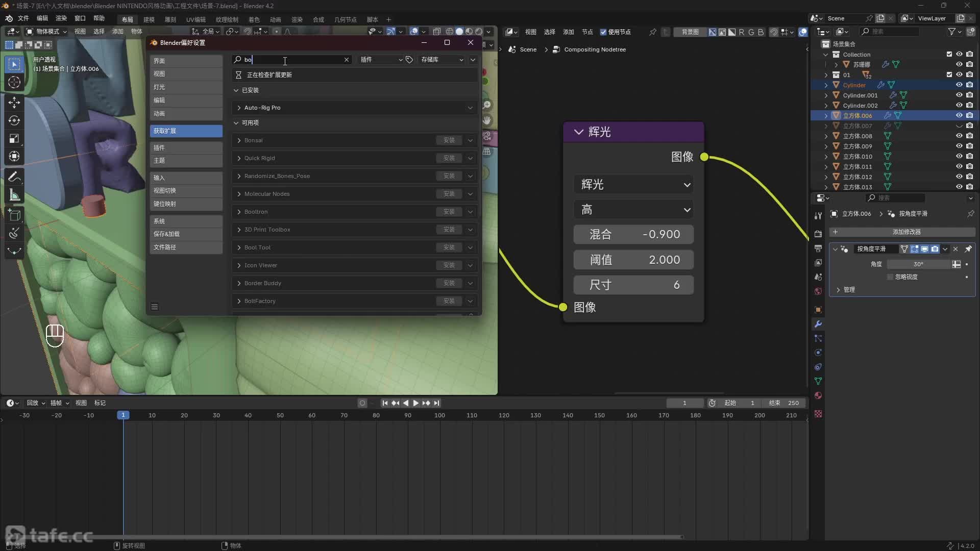Select the Move tool in viewport toolbar
Image resolution: width=980 pixels, height=551 pixels.
[14, 103]
